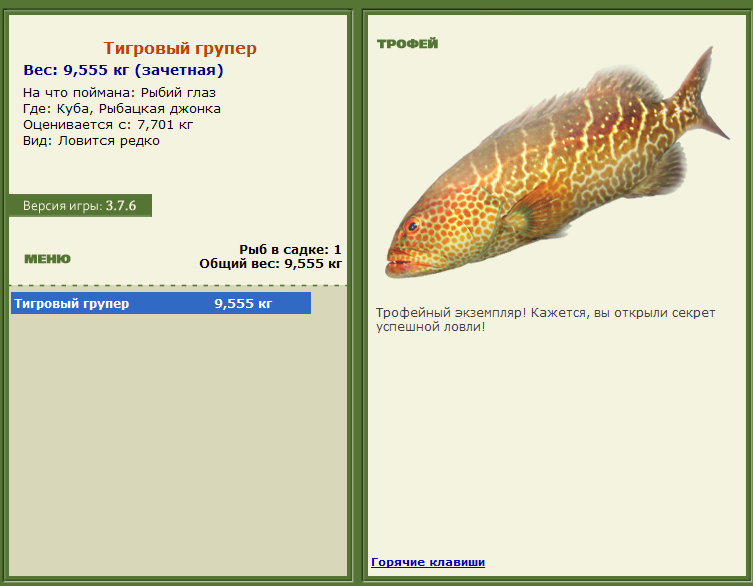Click the Трофейный экземпляр description text
Image resolution: width=753 pixels, height=586 pixels.
546,319
